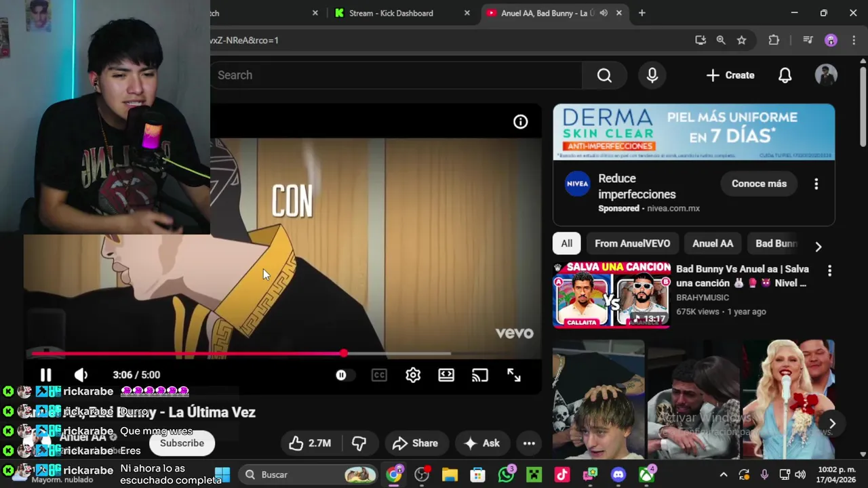Show the video info card icon
This screenshot has height=488, width=868.
(x=520, y=122)
